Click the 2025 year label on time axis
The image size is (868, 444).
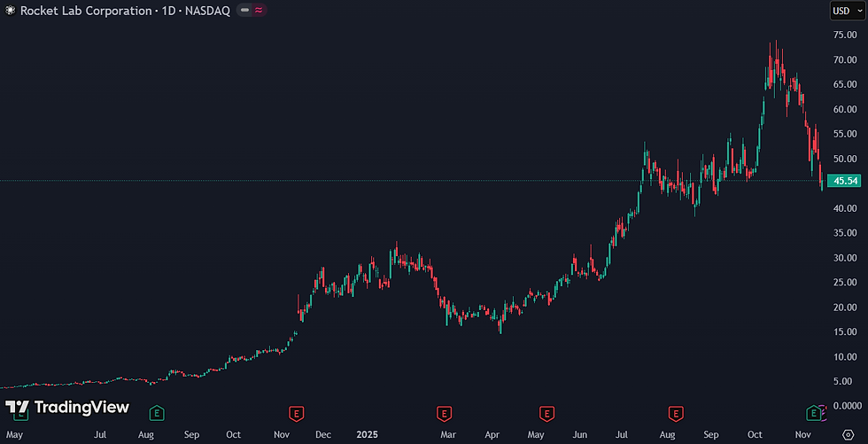click(x=367, y=434)
